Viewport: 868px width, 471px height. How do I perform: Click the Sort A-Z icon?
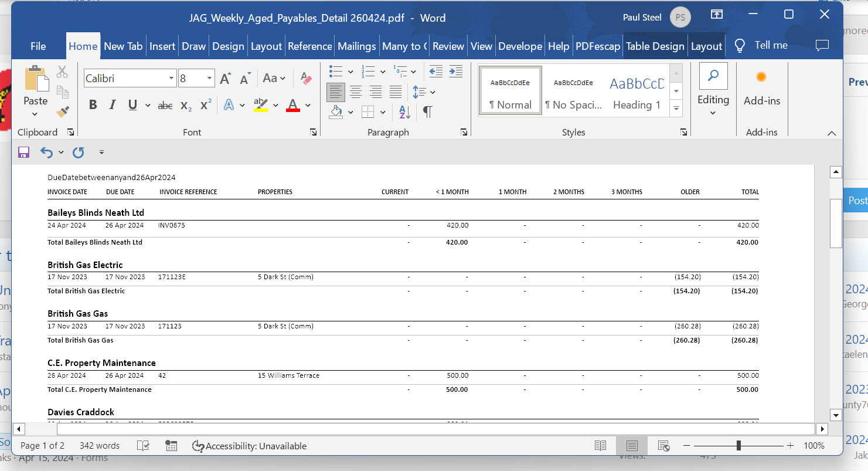(404, 111)
